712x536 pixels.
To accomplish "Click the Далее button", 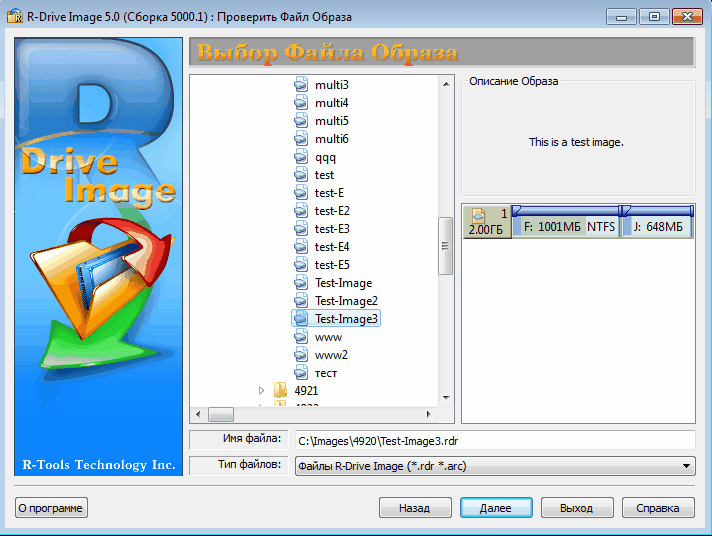I will click(496, 507).
